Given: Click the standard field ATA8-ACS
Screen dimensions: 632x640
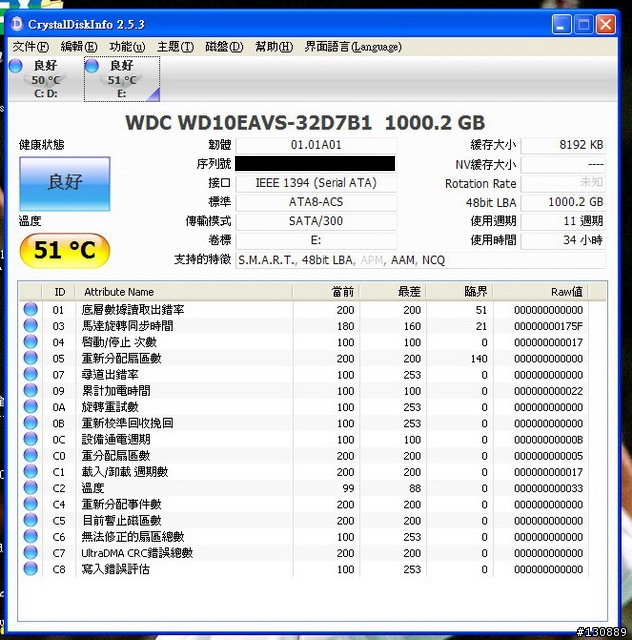Looking at the screenshot, I should [316, 202].
